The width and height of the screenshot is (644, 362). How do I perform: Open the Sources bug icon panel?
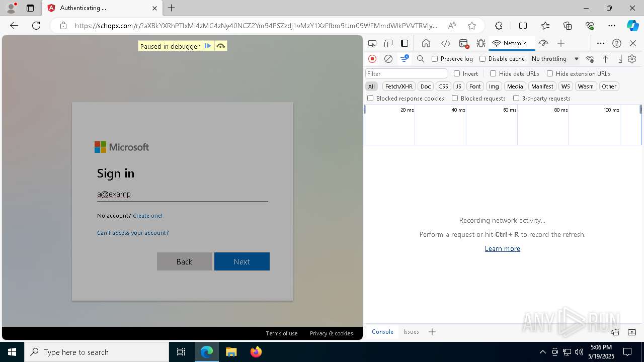click(x=481, y=43)
